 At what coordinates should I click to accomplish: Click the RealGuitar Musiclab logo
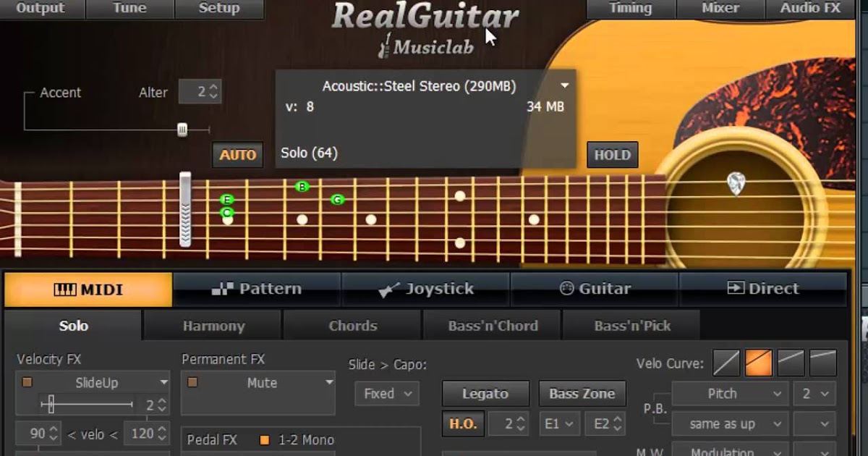pyautogui.click(x=426, y=30)
